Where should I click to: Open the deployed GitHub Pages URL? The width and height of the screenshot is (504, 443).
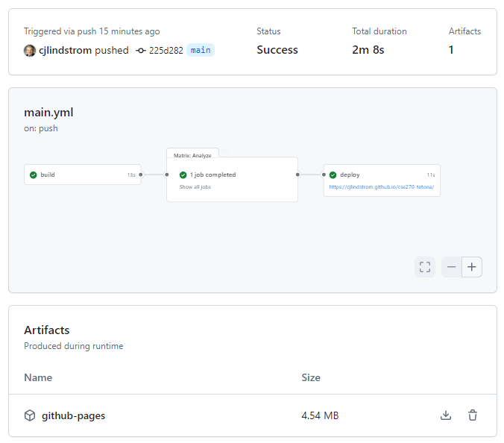381,187
